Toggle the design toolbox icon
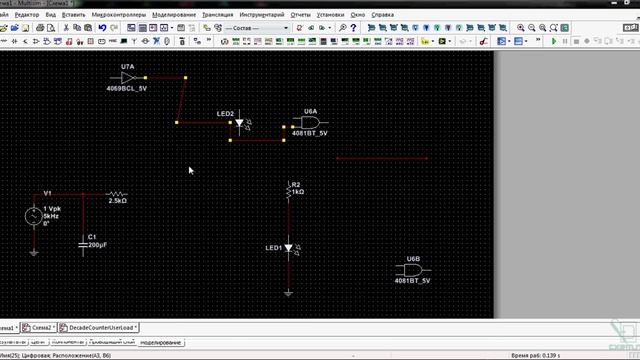This screenshot has width=640, height=360. 131,28
